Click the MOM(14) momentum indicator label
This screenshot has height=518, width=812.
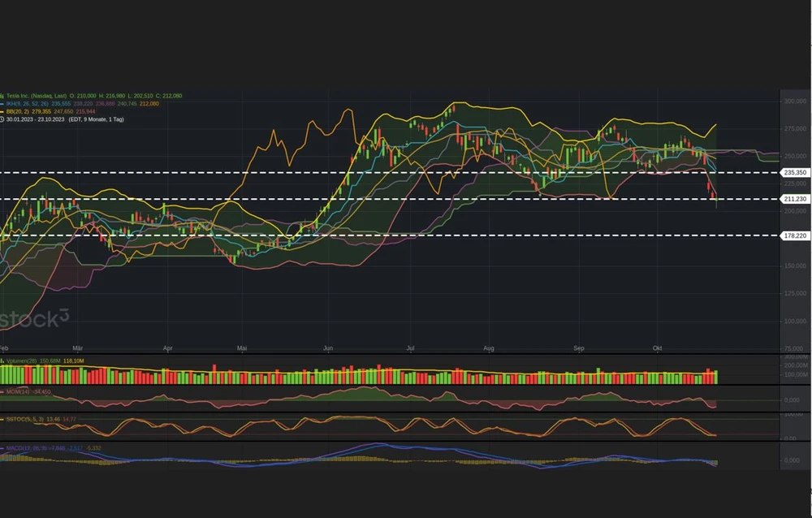[16, 391]
